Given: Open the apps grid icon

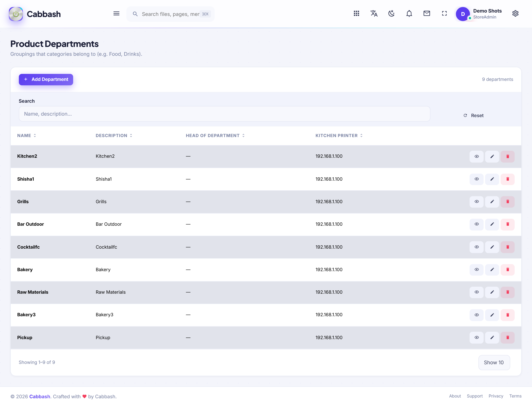Looking at the screenshot, I should [x=356, y=13].
